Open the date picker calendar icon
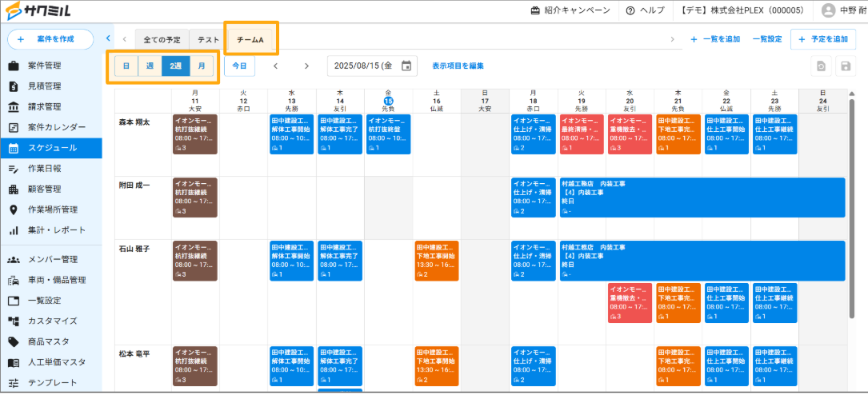 pos(406,66)
